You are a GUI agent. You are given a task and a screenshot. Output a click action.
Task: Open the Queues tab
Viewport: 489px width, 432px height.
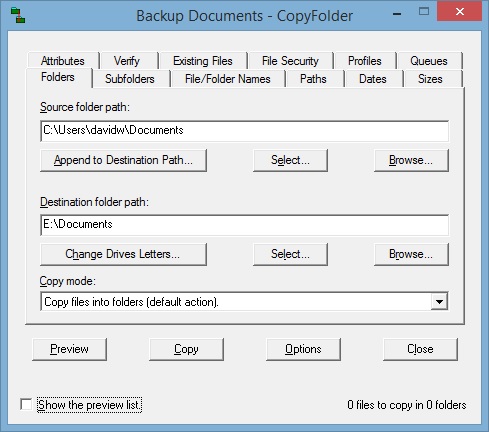click(429, 61)
